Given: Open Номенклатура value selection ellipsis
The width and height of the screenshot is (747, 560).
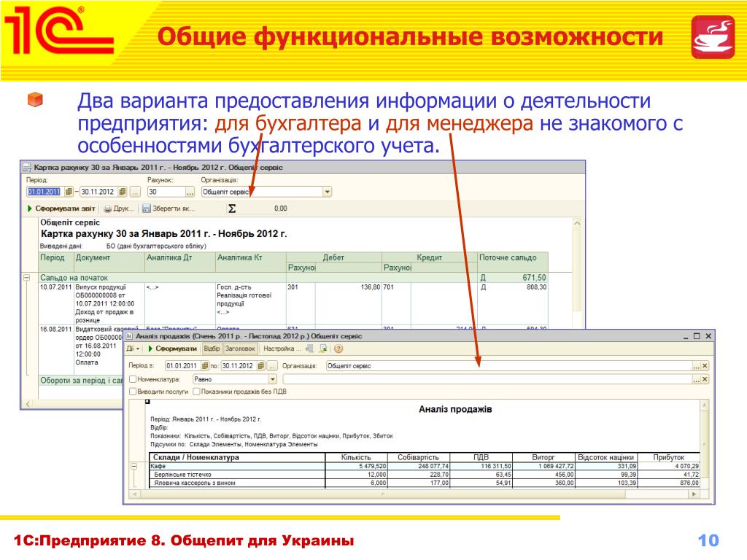Looking at the screenshot, I should [x=696, y=379].
